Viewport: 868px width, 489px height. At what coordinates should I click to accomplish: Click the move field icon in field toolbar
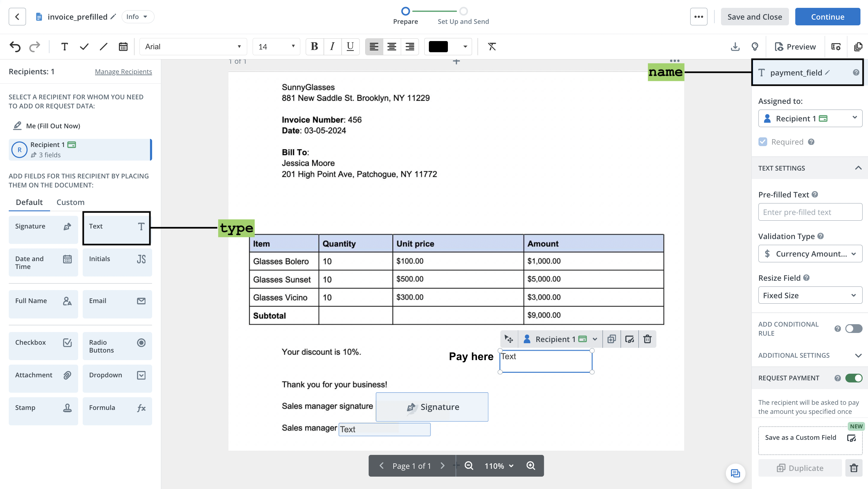[509, 339]
